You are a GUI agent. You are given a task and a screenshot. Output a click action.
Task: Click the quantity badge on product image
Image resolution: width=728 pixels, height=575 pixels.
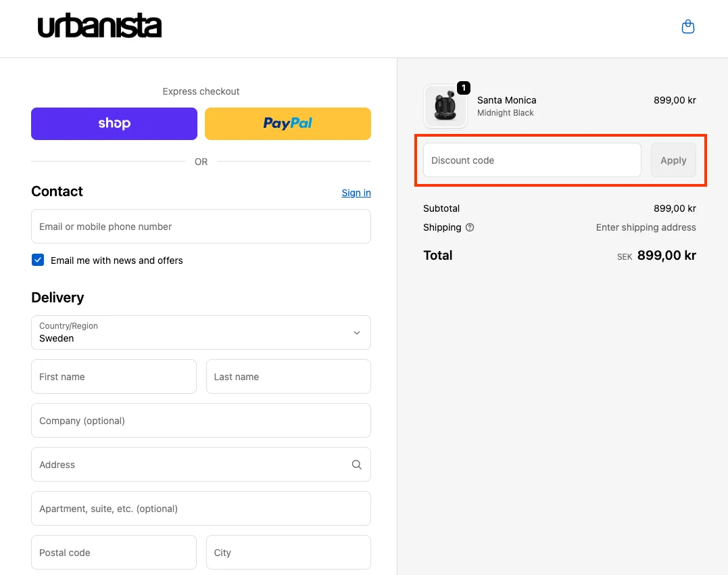463,88
